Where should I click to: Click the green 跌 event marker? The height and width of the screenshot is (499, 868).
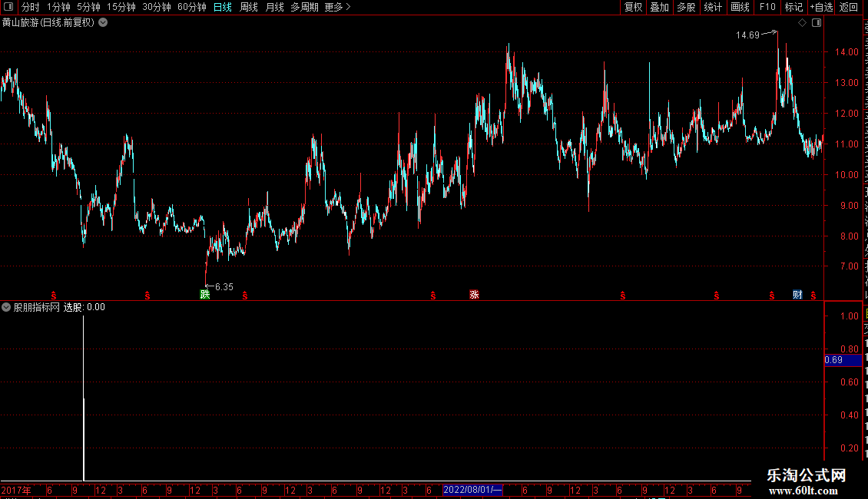click(x=205, y=294)
